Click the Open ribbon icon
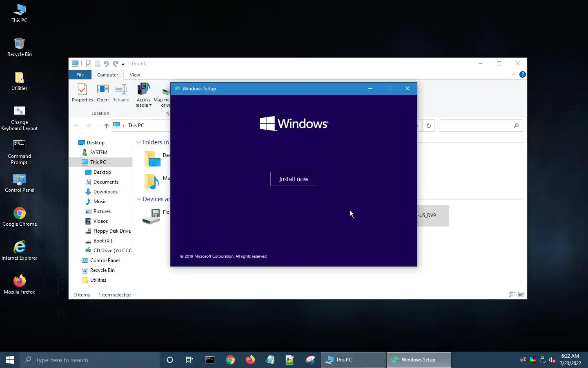 tap(102, 93)
